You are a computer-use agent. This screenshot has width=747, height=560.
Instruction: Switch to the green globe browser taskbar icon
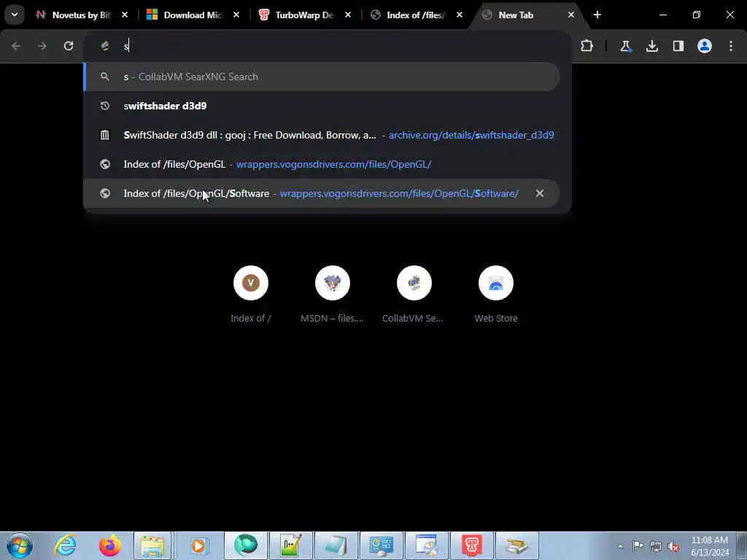click(245, 545)
